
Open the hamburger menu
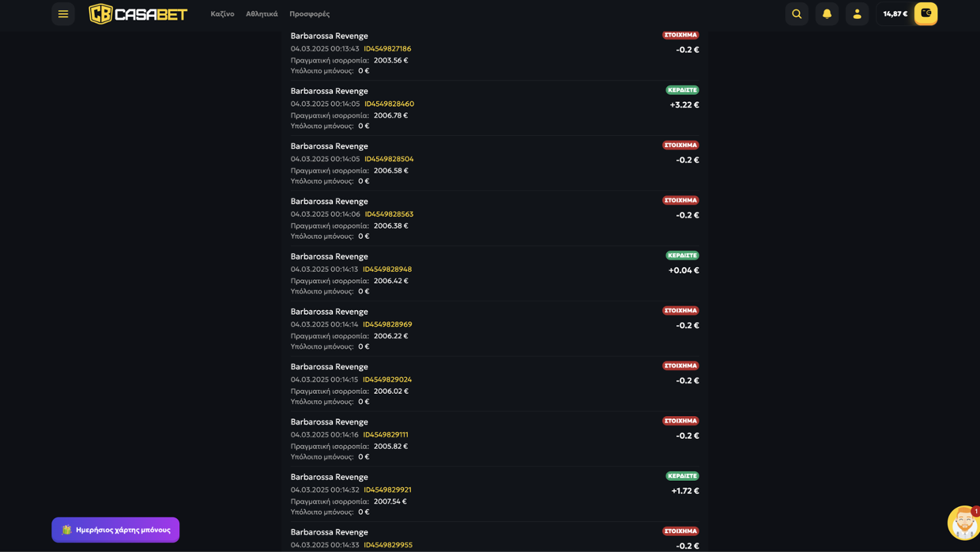[x=63, y=14]
